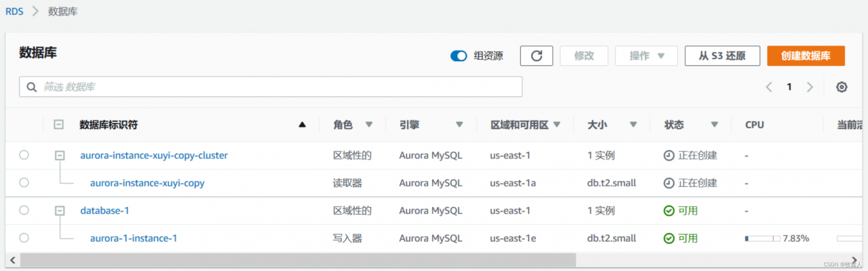This screenshot has width=868, height=271.
Task: Click the refresh databases icon button
Action: (x=536, y=56)
